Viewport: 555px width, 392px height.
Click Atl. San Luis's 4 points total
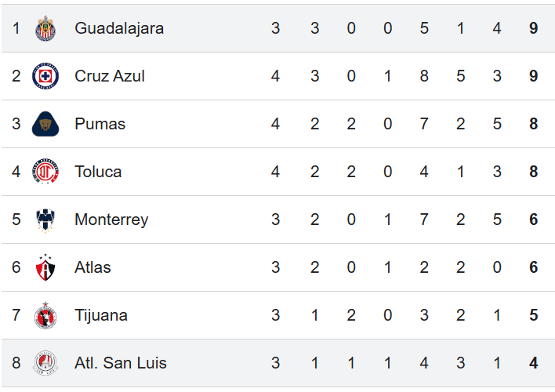[534, 363]
